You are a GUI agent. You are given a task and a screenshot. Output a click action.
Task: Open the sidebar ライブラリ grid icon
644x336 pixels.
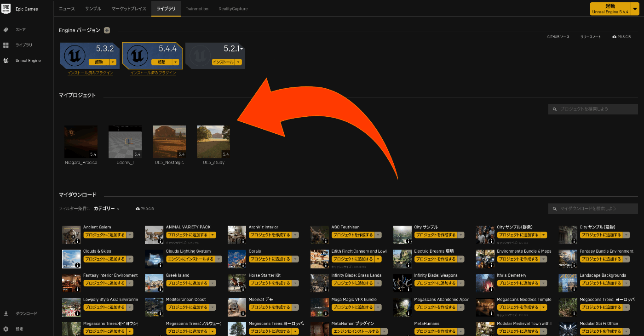6,45
